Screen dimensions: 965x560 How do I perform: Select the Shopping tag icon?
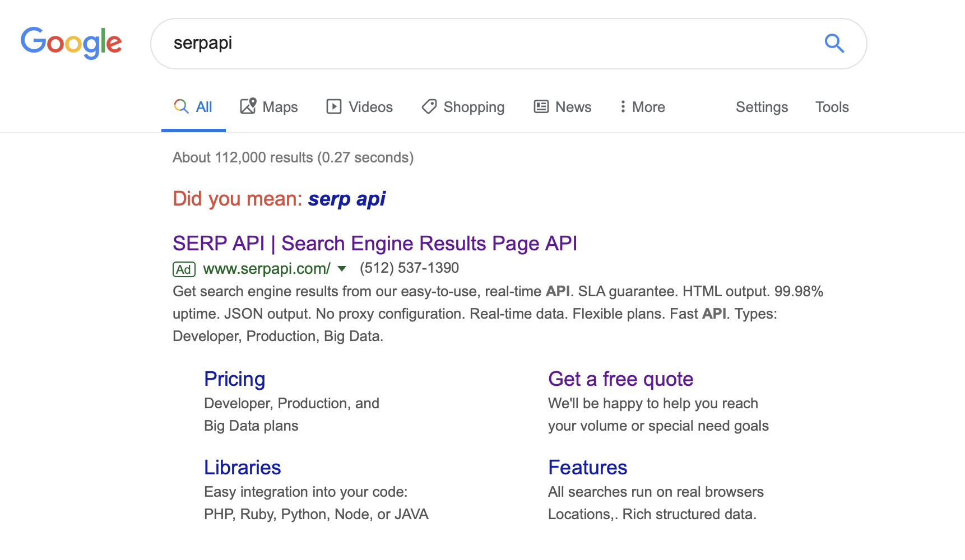coord(429,106)
